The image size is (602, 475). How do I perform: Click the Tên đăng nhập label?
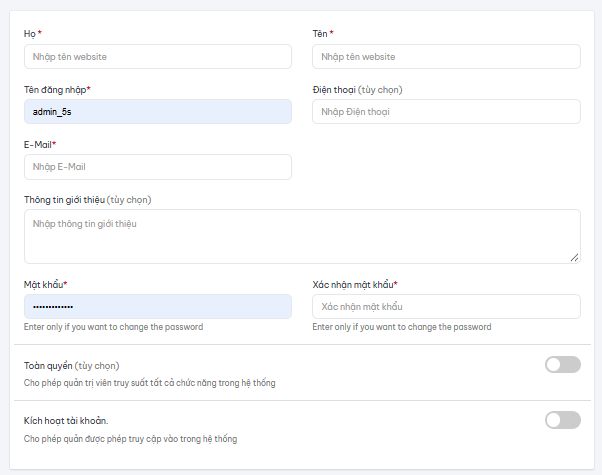[x=55, y=90]
